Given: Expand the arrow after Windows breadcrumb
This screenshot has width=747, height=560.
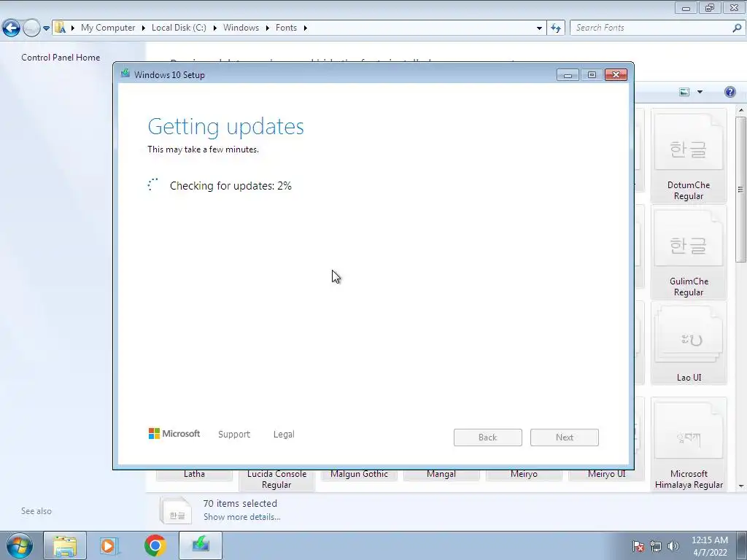Looking at the screenshot, I should click(x=267, y=28).
